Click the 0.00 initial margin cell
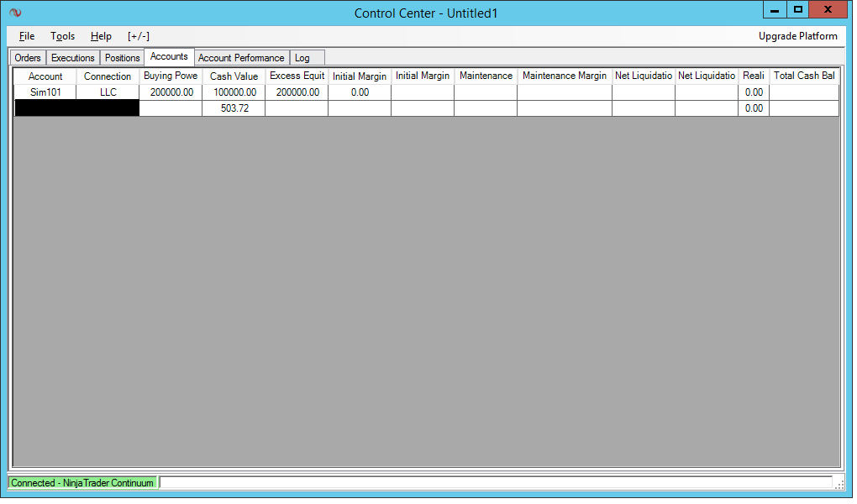 tap(360, 92)
